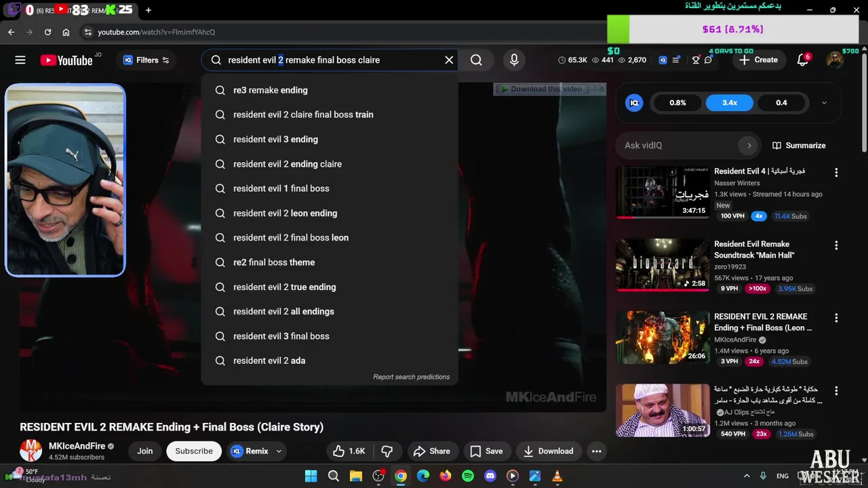868x488 pixels.
Task: Open the vidIQ chat bubble icon
Action: tap(709, 60)
